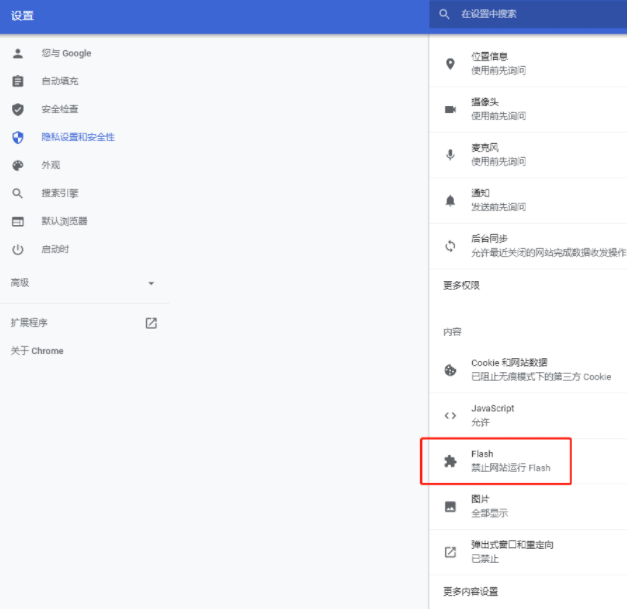
Task: Click the code brackets icon for JavaScript
Action: (450, 415)
